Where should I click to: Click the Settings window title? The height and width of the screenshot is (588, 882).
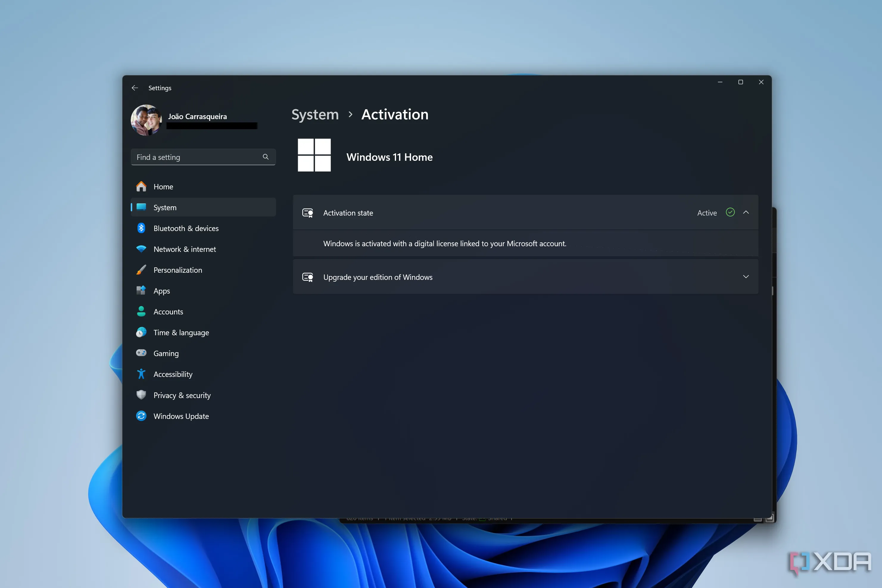(160, 88)
